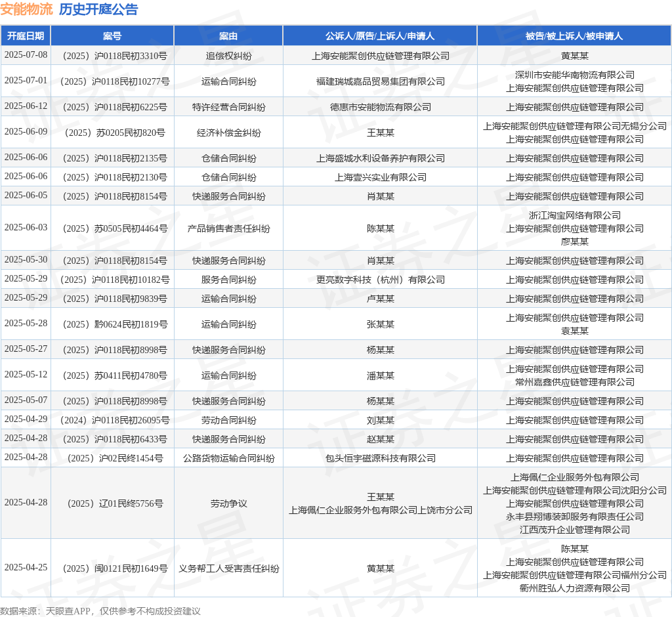This screenshot has height=617, width=672.
Task: Select the 案号 column header
Action: pos(112,35)
